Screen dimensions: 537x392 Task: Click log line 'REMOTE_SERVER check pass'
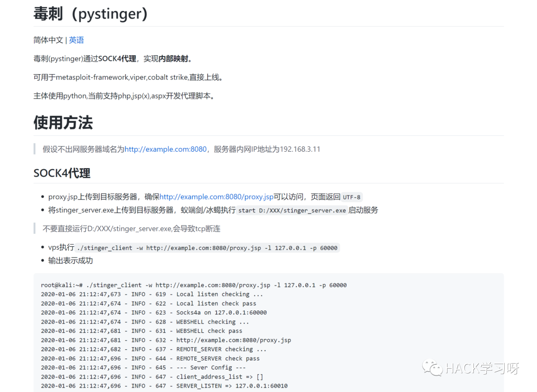pos(150,358)
